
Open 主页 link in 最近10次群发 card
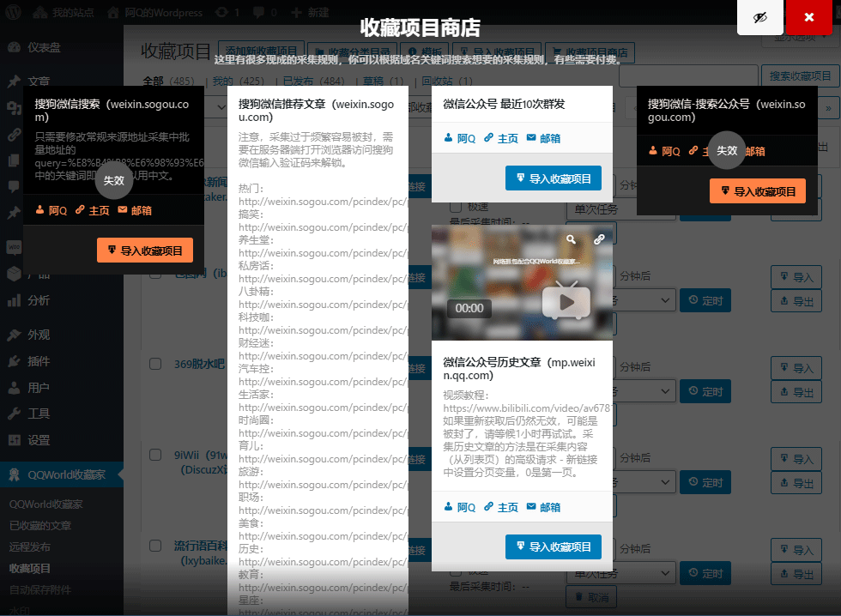[501, 138]
